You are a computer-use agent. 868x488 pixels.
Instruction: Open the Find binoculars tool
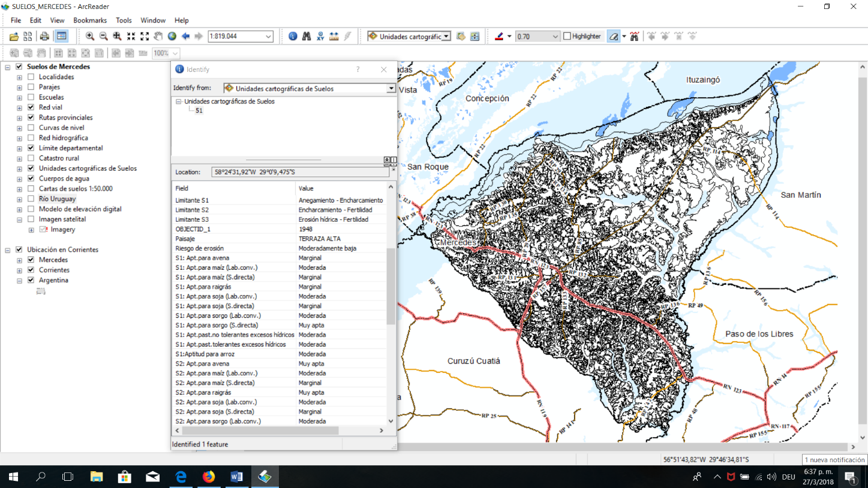click(x=307, y=37)
